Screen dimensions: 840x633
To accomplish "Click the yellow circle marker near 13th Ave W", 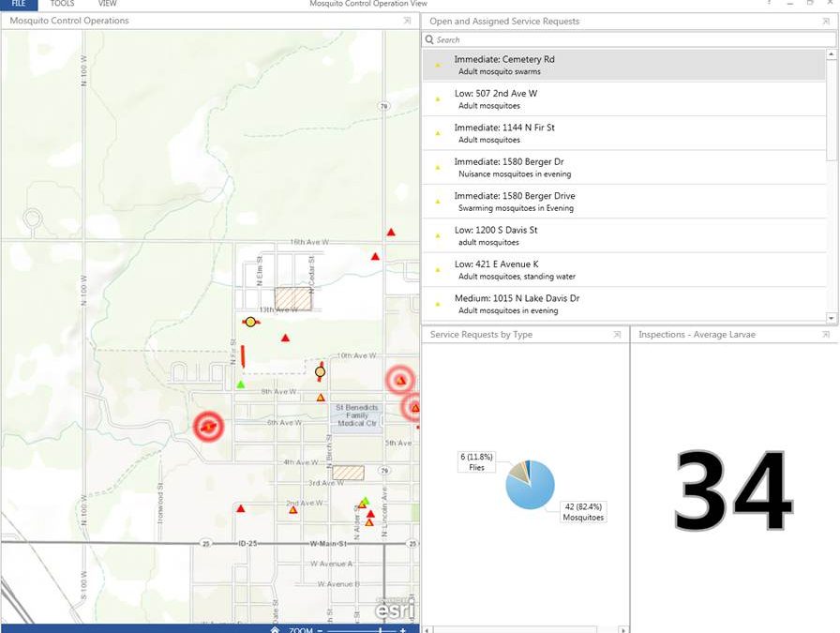I will point(250,323).
